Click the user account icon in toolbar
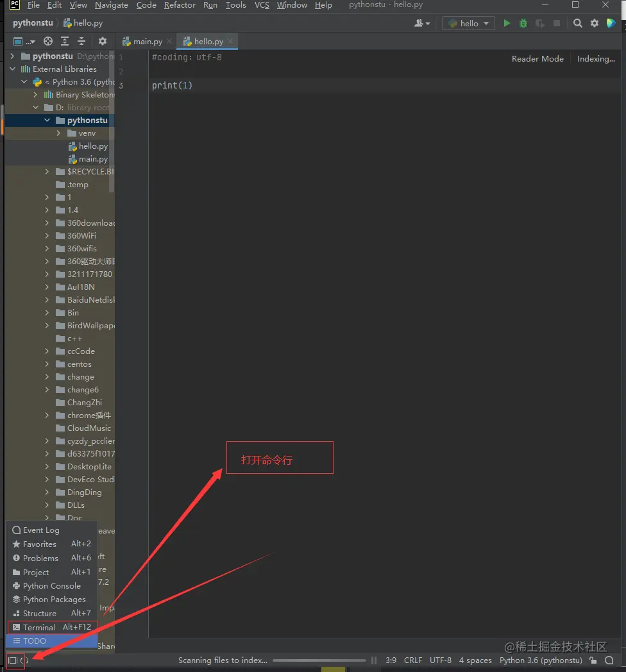This screenshot has width=626, height=672. tap(422, 23)
